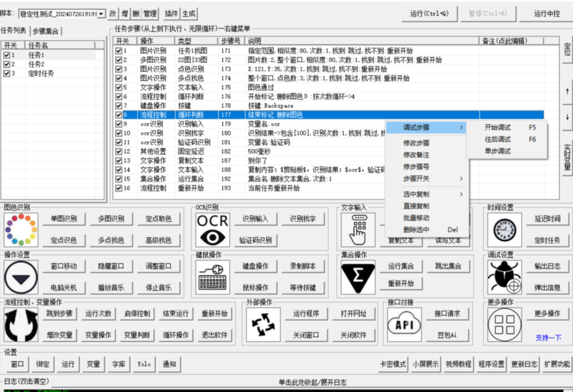Click the keyboard and mouse icon in 键鼠操作
The image size is (573, 392).
click(213, 277)
